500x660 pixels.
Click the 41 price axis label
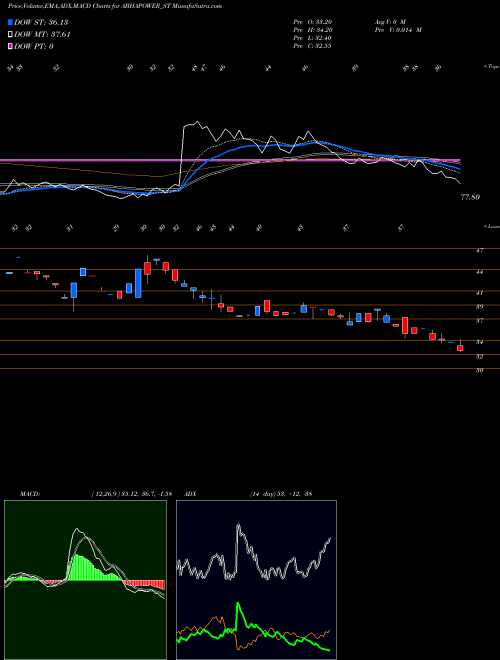pyautogui.click(x=479, y=293)
